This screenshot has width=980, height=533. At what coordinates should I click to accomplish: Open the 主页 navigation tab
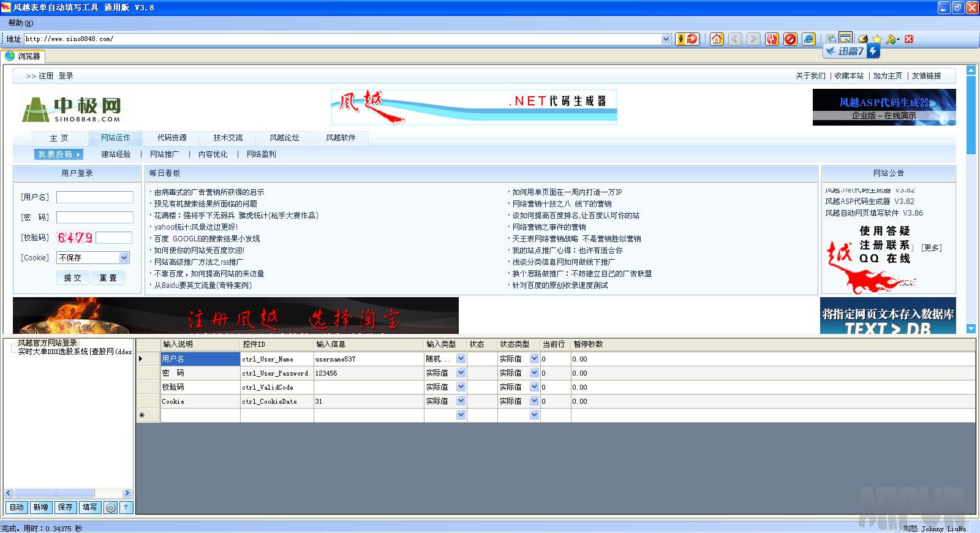point(59,138)
